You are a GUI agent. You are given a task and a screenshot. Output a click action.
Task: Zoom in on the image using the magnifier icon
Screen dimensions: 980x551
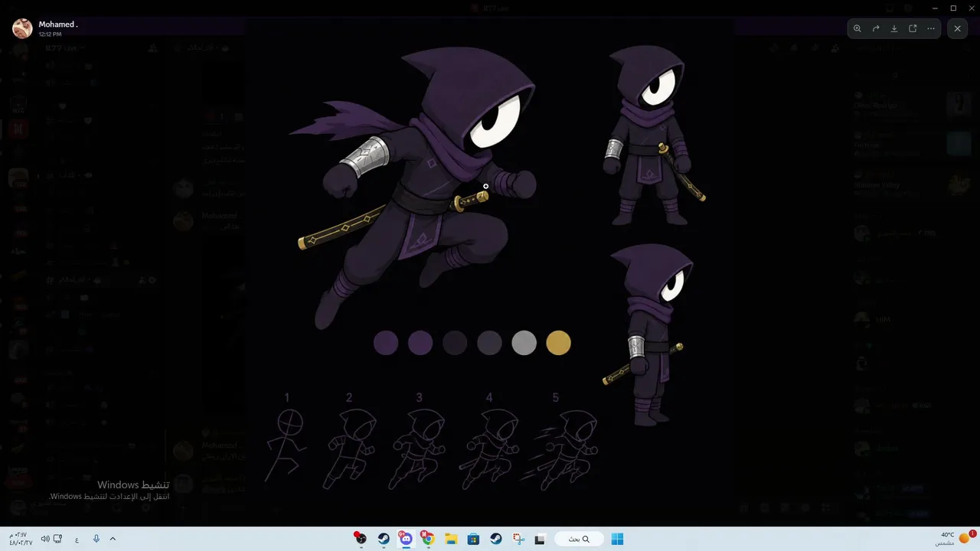pos(857,29)
